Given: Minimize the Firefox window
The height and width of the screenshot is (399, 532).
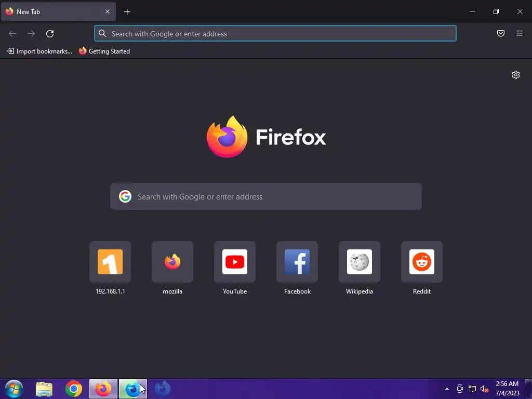Looking at the screenshot, I should (x=472, y=11).
